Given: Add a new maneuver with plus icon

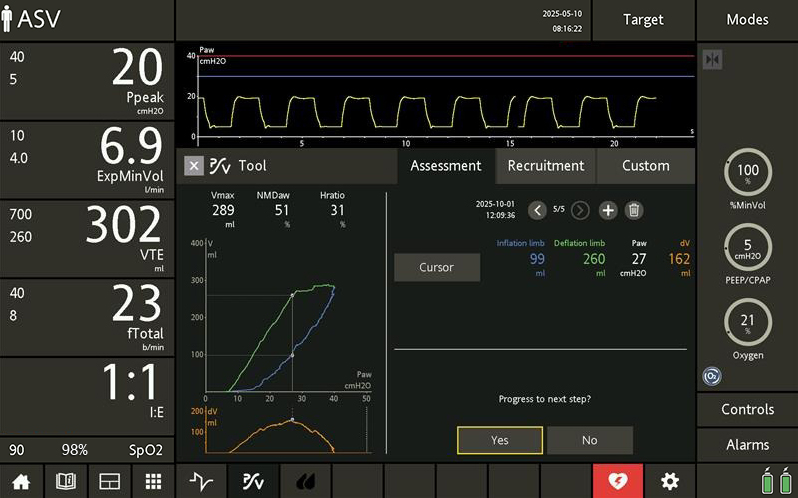Looking at the screenshot, I should tap(607, 210).
